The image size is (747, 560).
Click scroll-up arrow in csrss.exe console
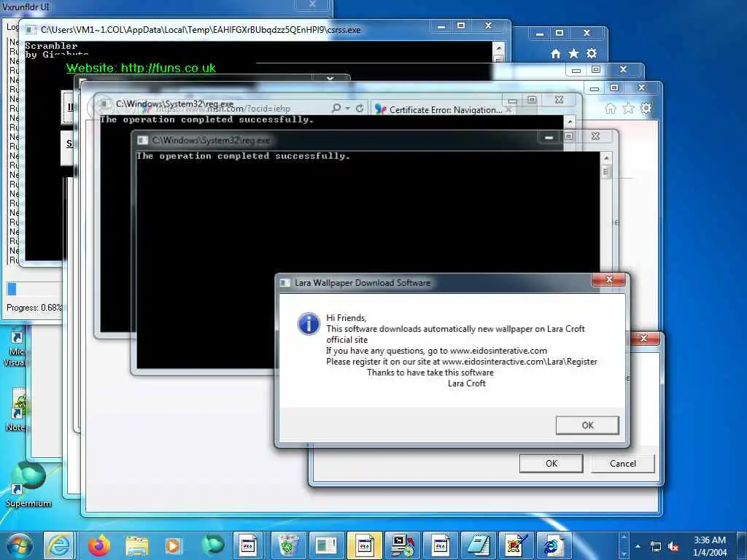(498, 47)
